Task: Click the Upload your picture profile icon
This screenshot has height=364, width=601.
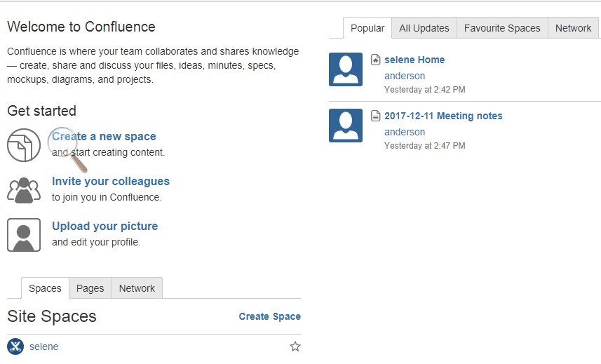Action: tap(24, 235)
